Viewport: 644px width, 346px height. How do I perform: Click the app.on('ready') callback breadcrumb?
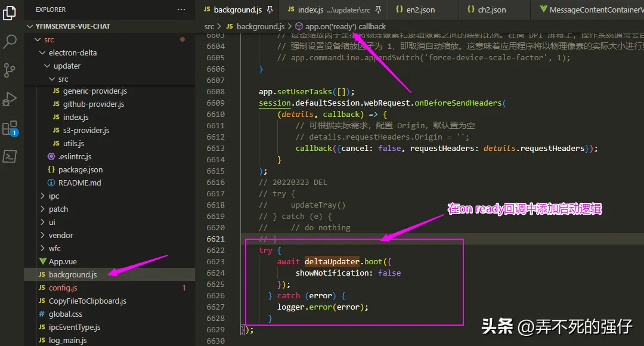(341, 27)
